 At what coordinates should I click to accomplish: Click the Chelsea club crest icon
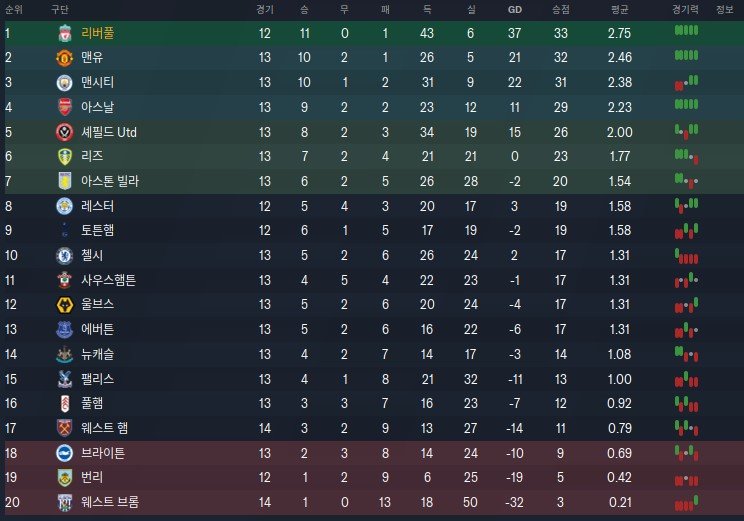tap(65, 255)
